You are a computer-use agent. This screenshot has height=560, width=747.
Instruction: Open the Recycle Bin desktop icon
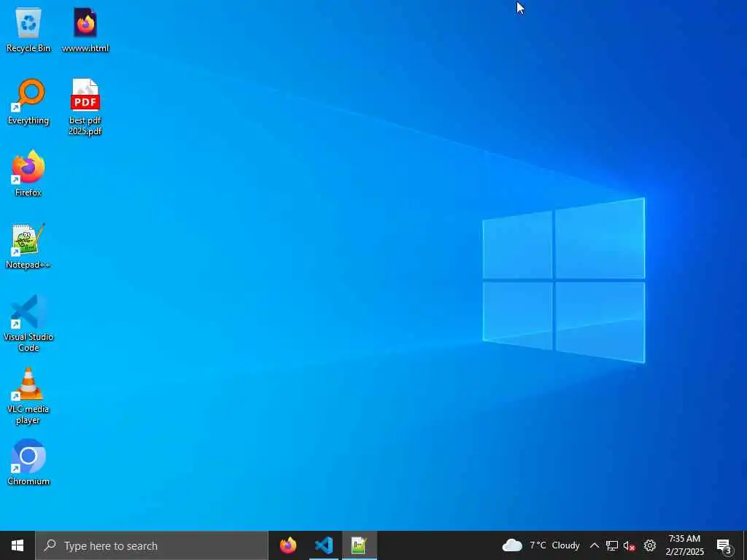[28, 30]
